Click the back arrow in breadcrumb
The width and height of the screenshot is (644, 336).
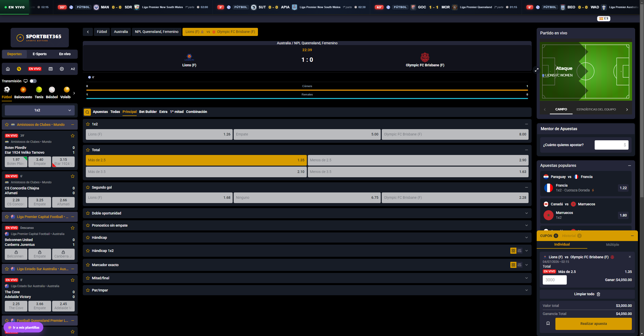(88, 32)
